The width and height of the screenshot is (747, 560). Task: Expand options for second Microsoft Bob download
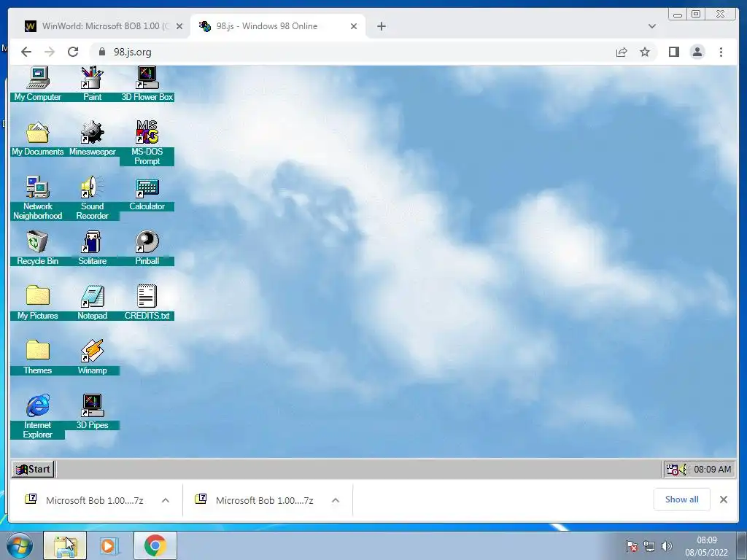tap(336, 500)
